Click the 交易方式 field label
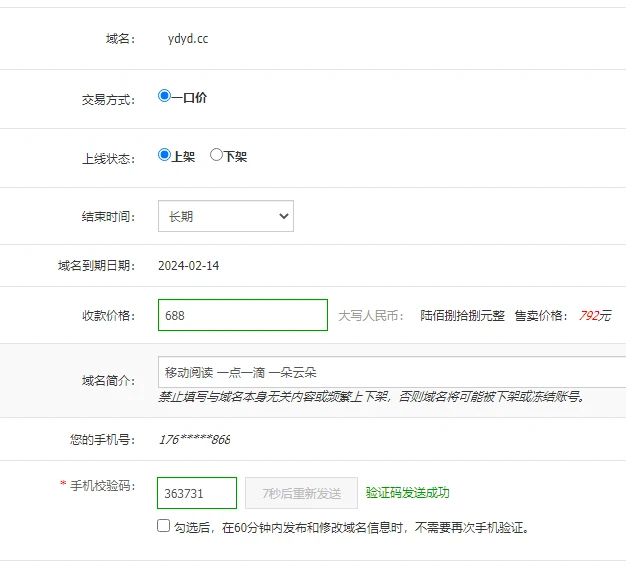626x567 pixels. coord(107,100)
